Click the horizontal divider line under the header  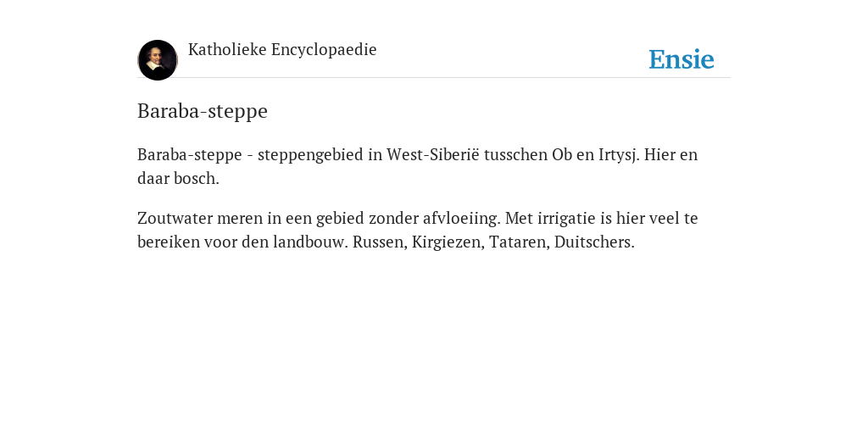434,77
